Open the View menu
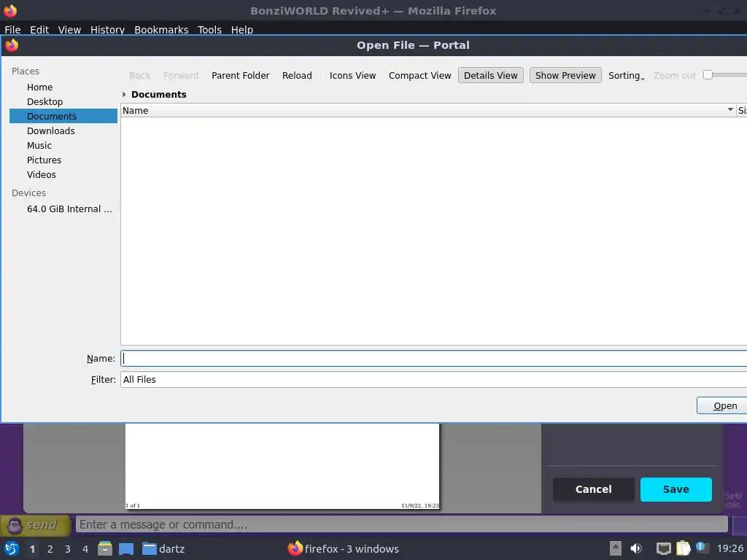This screenshot has width=747, height=560. coord(69,29)
